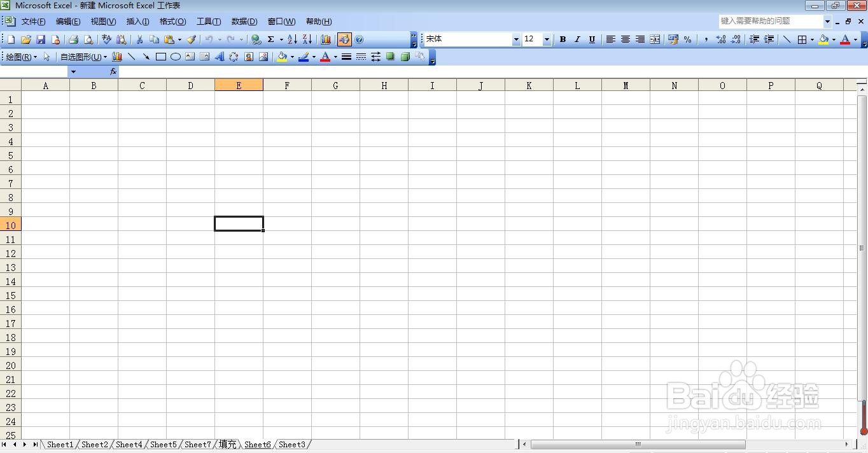Open line style options
The width and height of the screenshot is (868, 453).
[346, 57]
